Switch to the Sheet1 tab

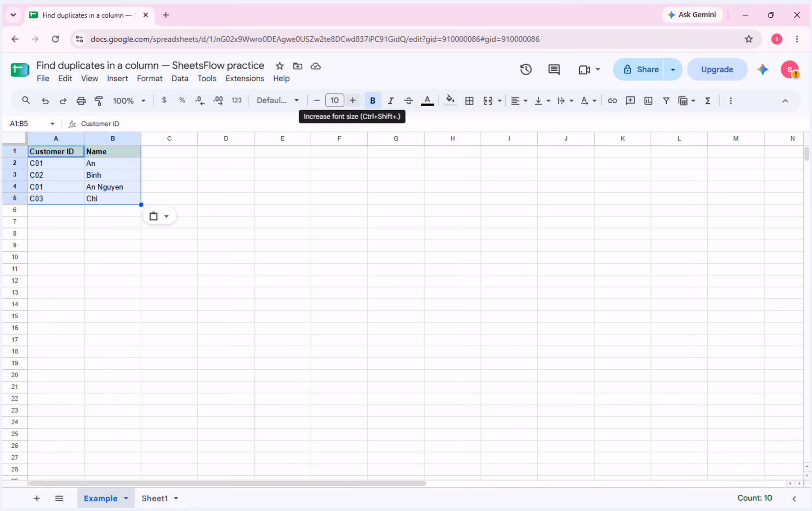[x=155, y=498]
